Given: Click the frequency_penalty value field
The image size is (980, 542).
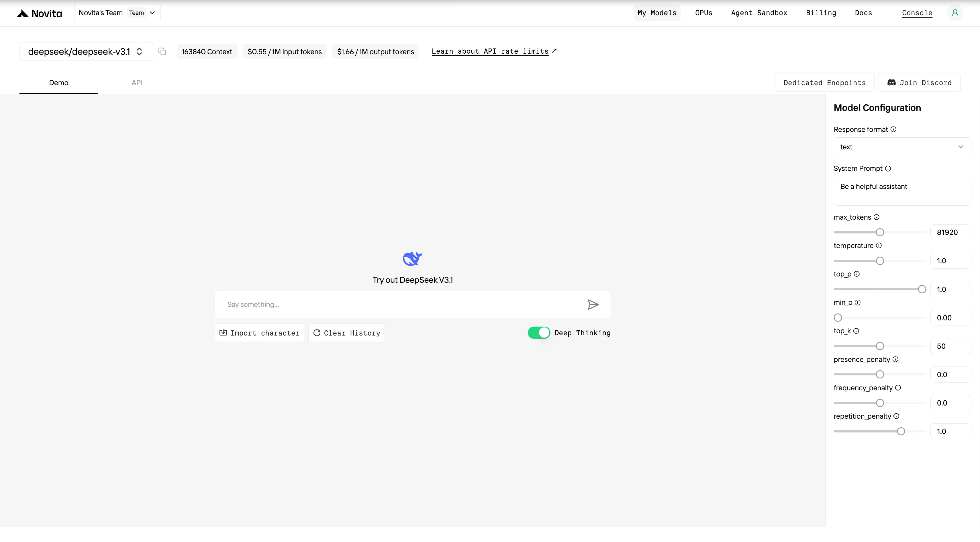Looking at the screenshot, I should point(951,403).
